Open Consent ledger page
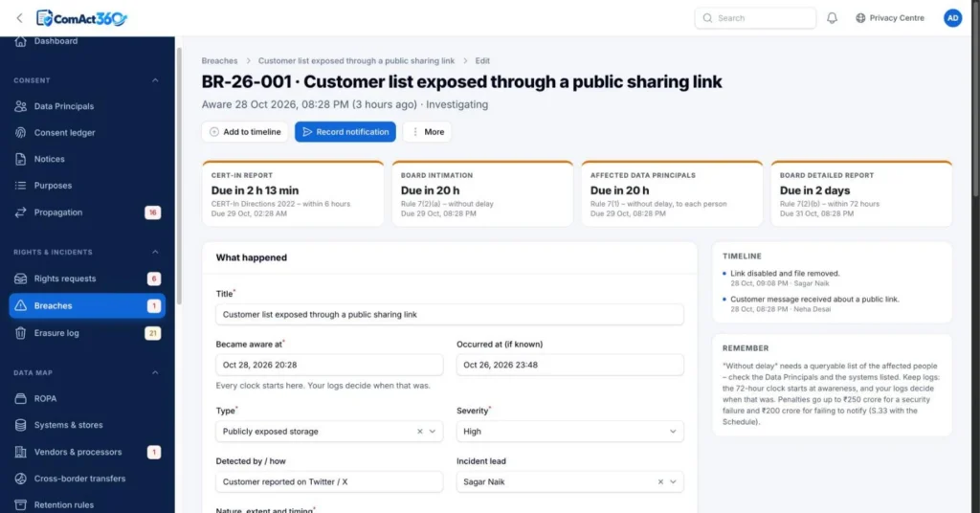The height and width of the screenshot is (513, 980). 64,132
